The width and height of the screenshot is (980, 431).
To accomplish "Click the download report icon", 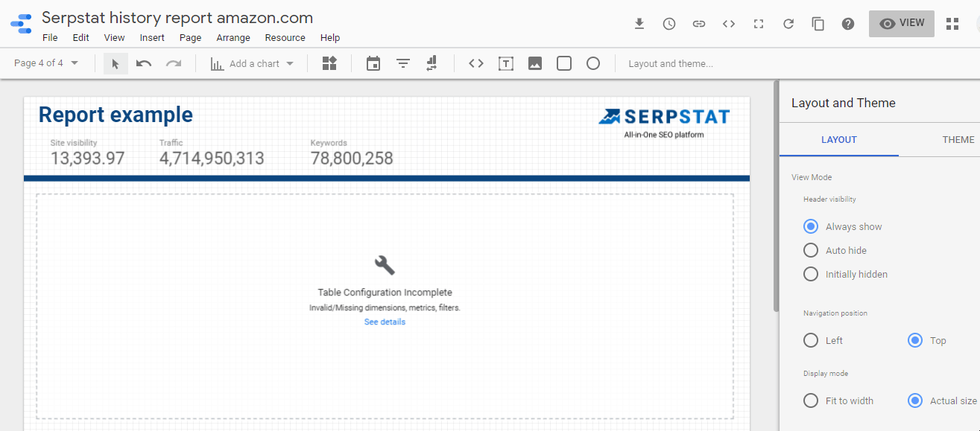I will pyautogui.click(x=639, y=24).
